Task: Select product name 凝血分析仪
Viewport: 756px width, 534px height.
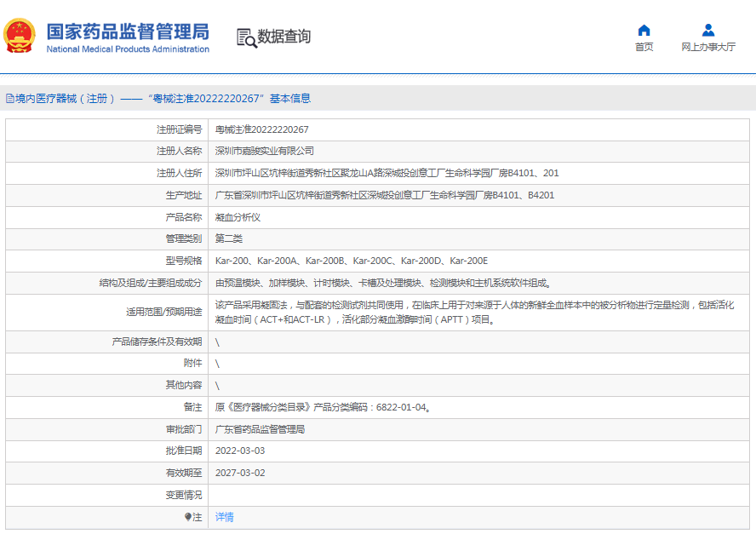Action: click(238, 217)
